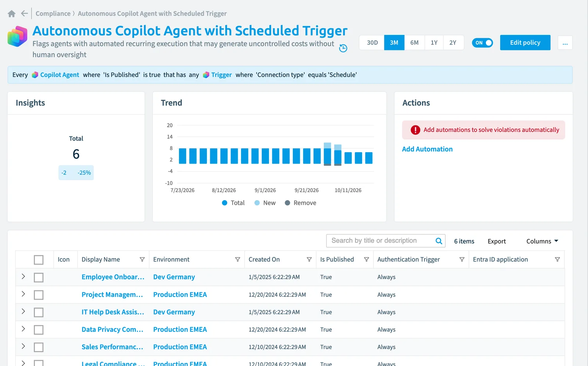Open filter for Is Published column
Screen dimensions: 588x366
tap(366, 259)
